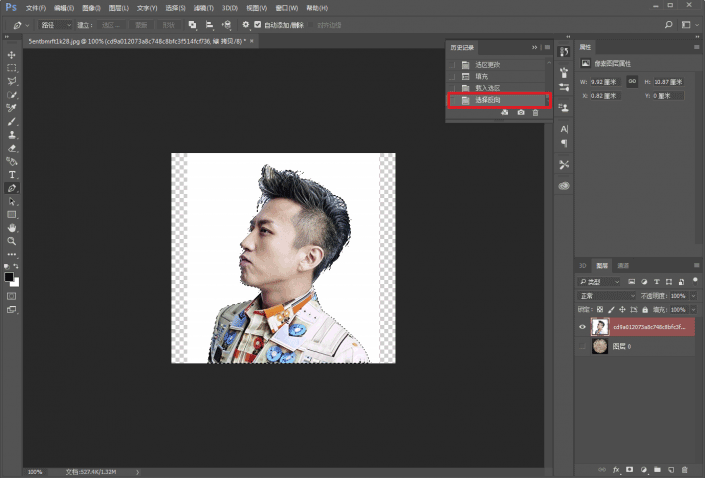The height and width of the screenshot is (478, 705).
Task: Swap foreground and background colors arrow
Action: (x=16, y=266)
